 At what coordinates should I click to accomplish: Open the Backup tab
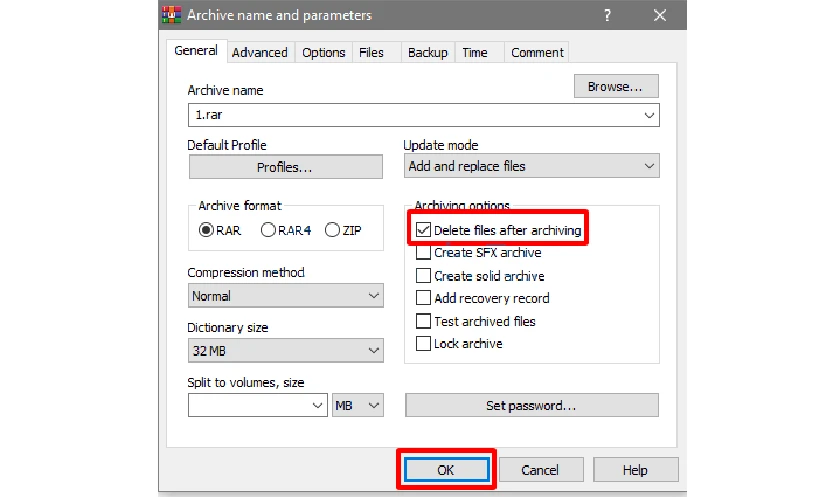428,52
